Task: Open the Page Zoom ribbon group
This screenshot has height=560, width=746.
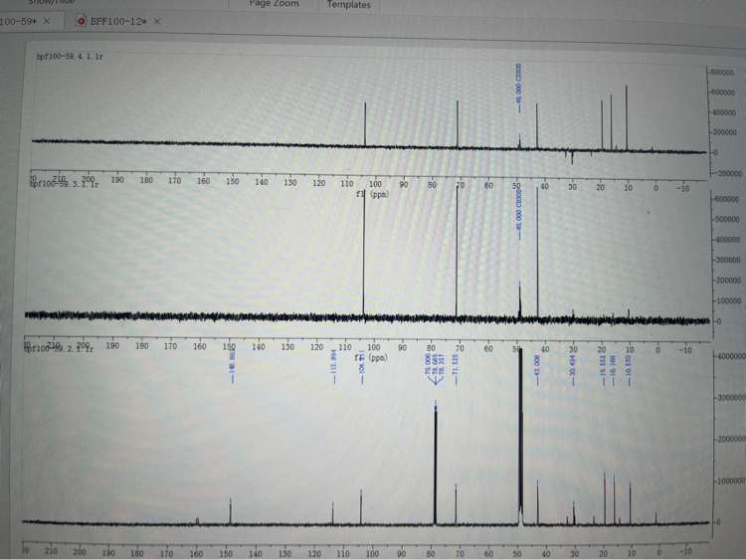Action: click(x=274, y=4)
